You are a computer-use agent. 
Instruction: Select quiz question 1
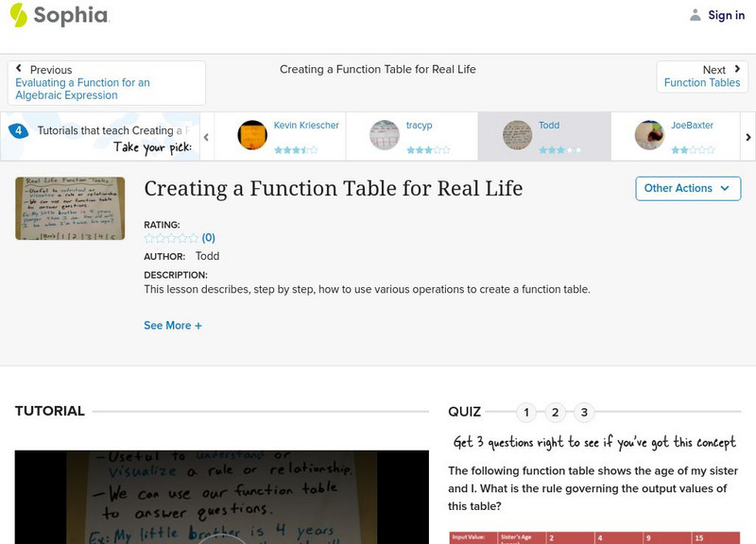(x=526, y=413)
